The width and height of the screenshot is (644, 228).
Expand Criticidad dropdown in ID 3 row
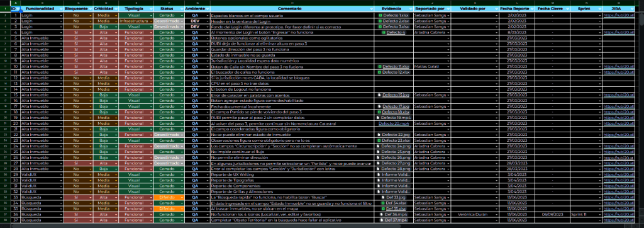point(116,26)
